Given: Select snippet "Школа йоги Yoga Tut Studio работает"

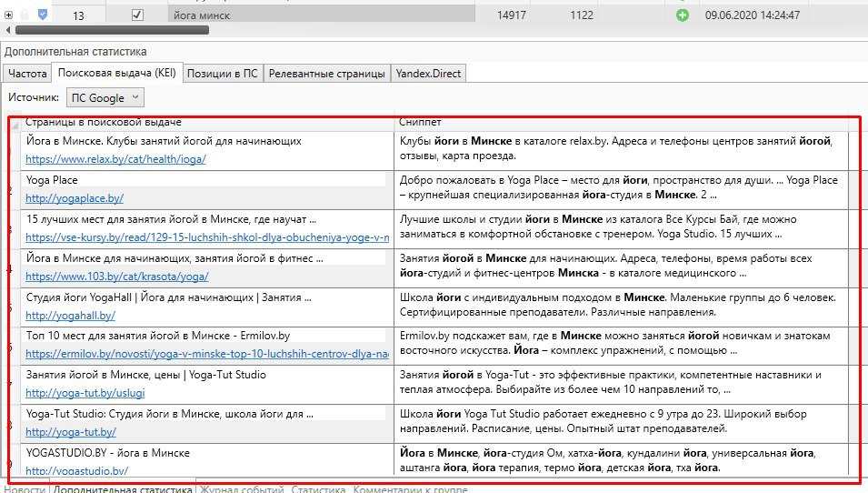Looking at the screenshot, I should 603,421.
